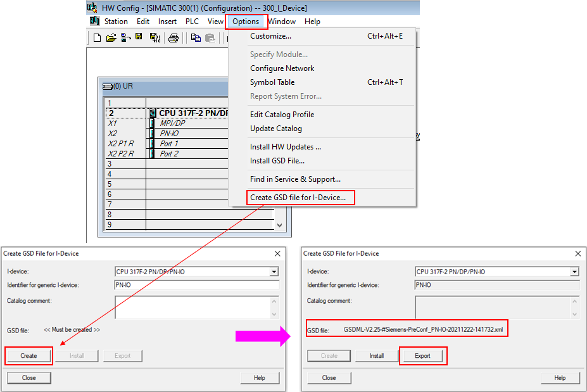Click Identifier field PN-IO in left dialog
Screen dimensions: 587x392
click(197, 285)
